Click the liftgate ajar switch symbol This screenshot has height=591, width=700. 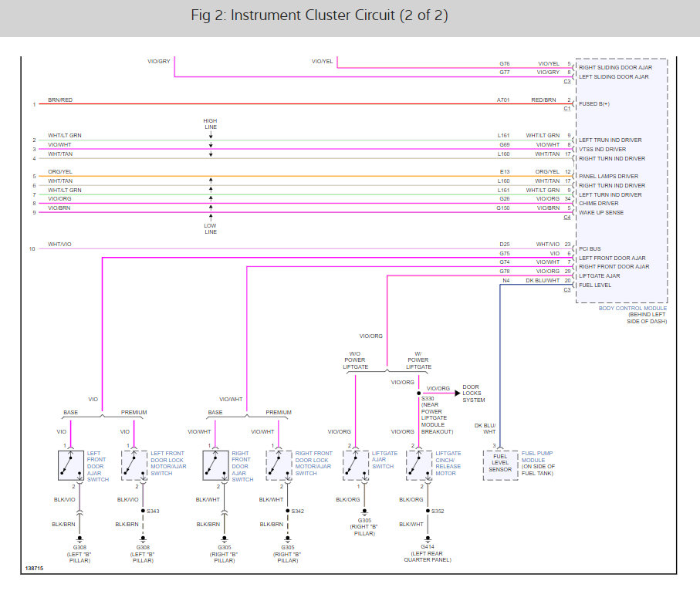(356, 465)
